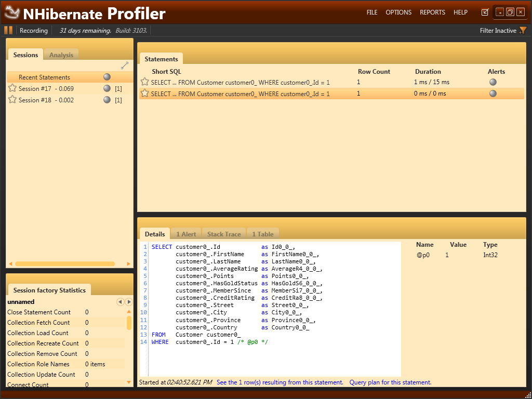Viewport: 532px width, 399px height.
Task: Click 'Query plan for this statement' link
Action: [x=391, y=382]
